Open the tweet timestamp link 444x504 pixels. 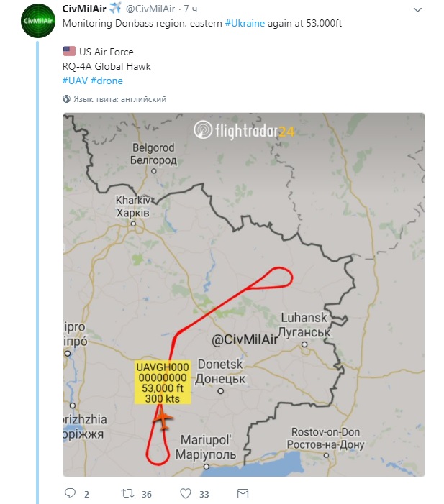pos(190,9)
